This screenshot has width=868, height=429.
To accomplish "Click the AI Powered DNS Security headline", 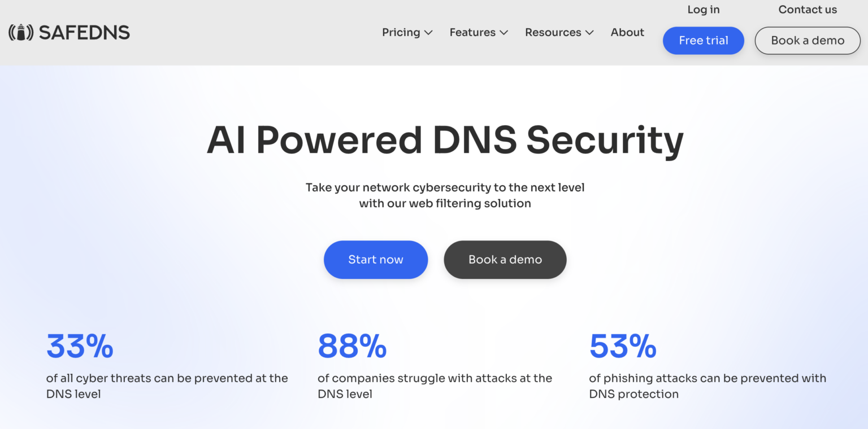I will tap(445, 140).
